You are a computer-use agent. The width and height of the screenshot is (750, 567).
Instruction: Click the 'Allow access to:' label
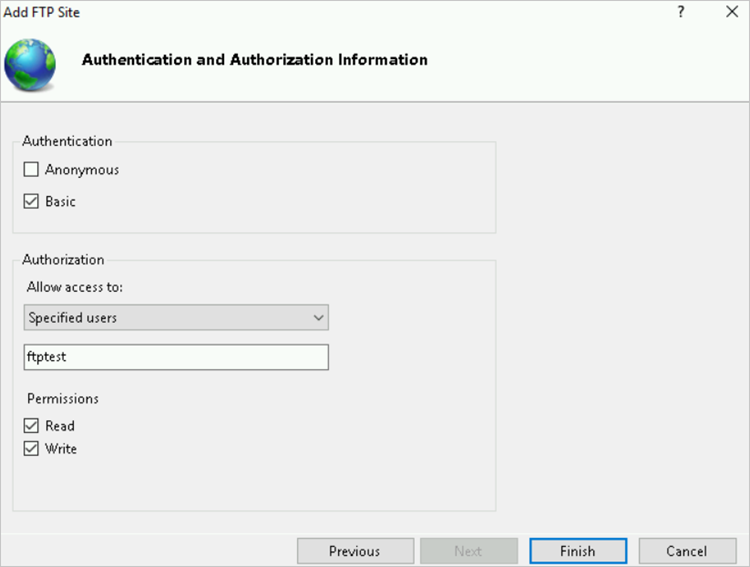click(75, 287)
